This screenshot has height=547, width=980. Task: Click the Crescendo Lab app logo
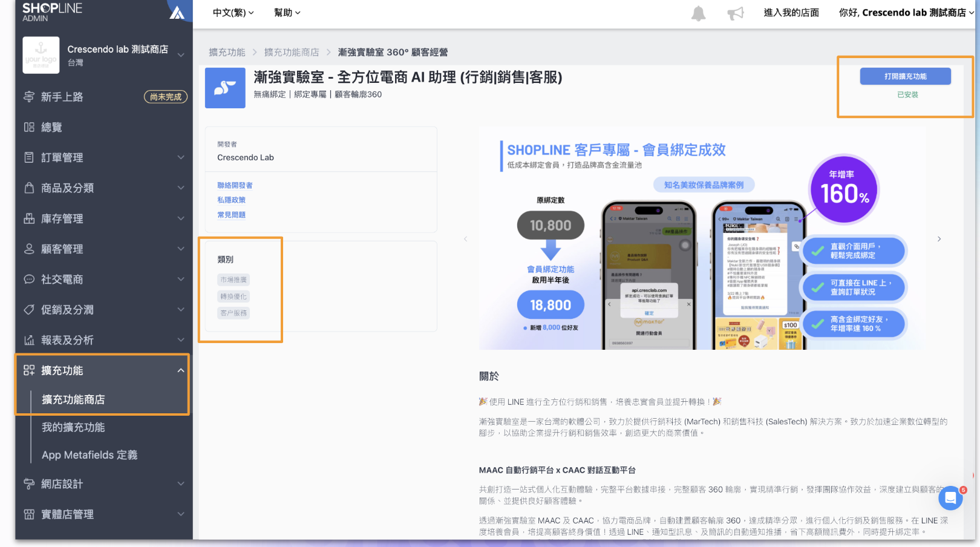(x=225, y=88)
